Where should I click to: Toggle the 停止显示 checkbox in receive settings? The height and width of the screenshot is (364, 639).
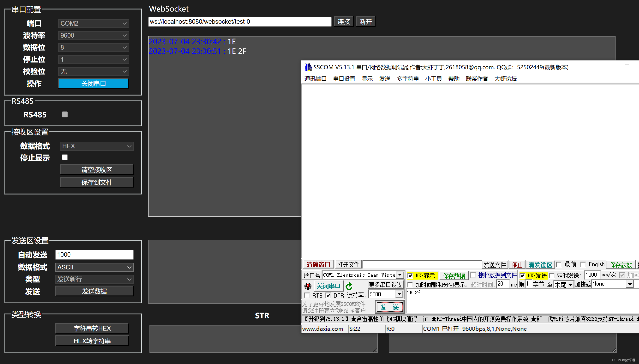coord(65,157)
